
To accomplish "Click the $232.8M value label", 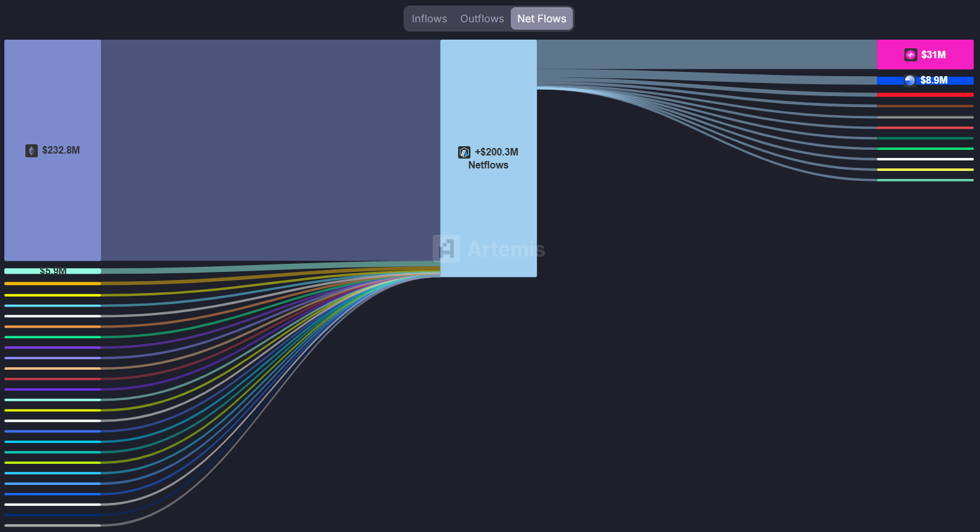I will [x=61, y=150].
